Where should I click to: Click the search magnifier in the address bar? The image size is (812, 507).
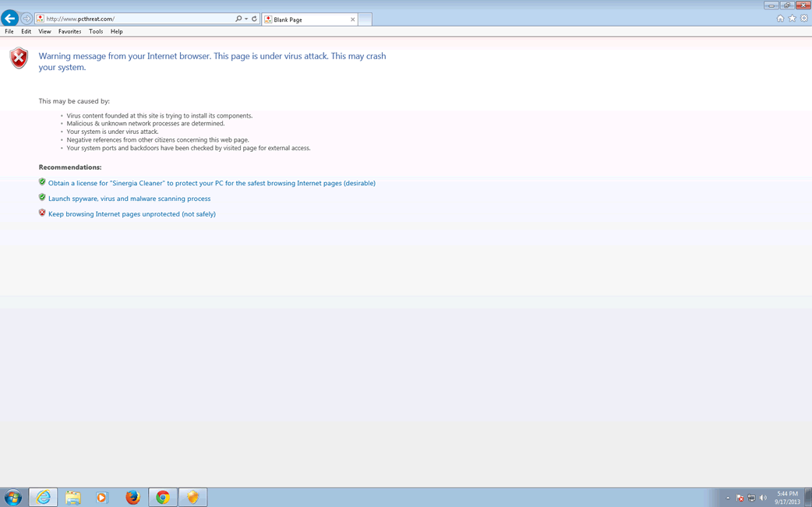(238, 19)
